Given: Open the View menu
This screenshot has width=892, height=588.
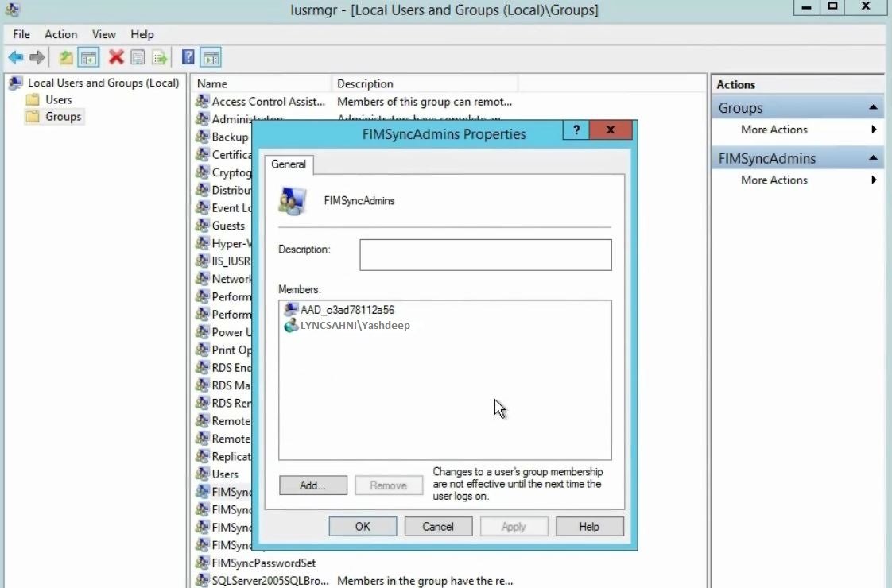Looking at the screenshot, I should pyautogui.click(x=103, y=34).
